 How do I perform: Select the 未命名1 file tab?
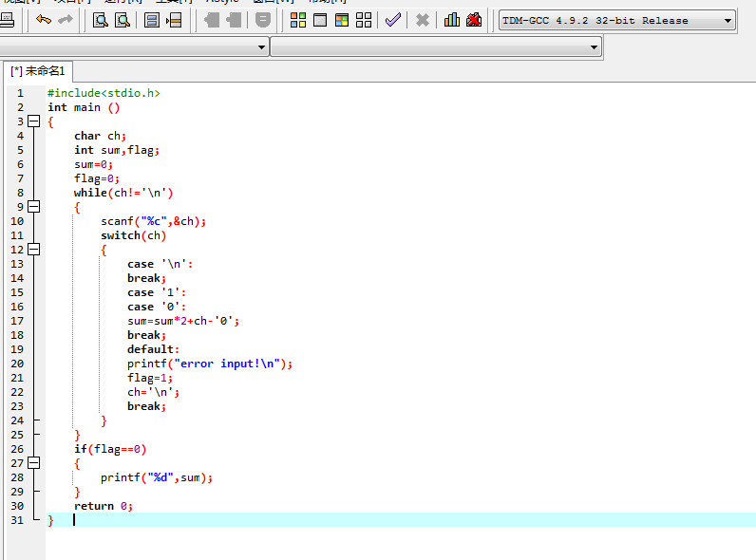click(38, 71)
